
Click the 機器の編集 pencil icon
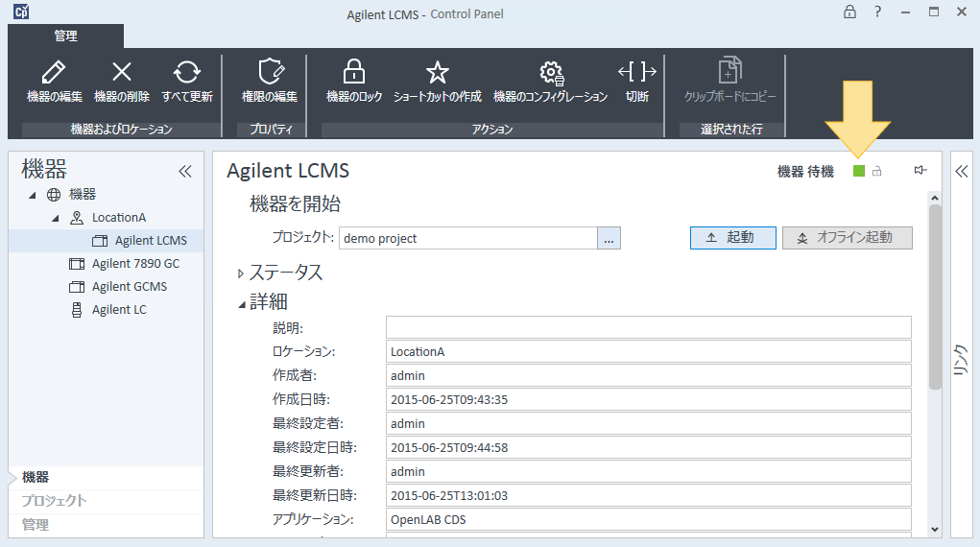54,72
